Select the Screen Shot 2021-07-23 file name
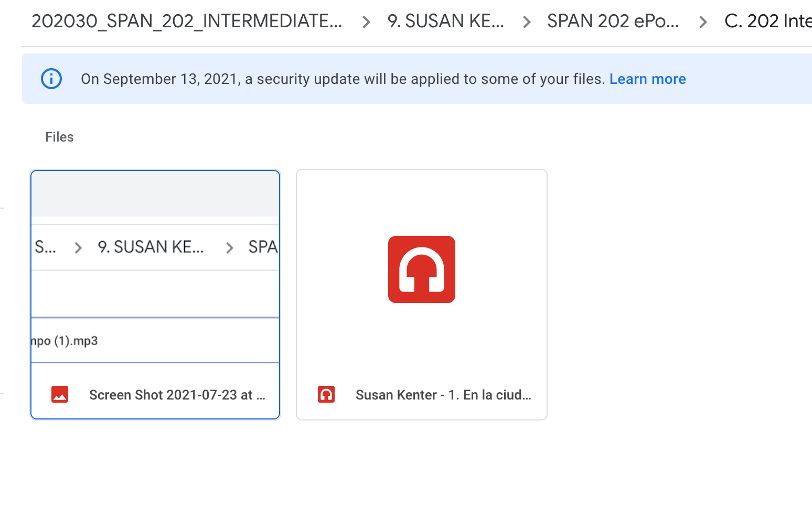Screen dimensions: 812x518 (177, 395)
